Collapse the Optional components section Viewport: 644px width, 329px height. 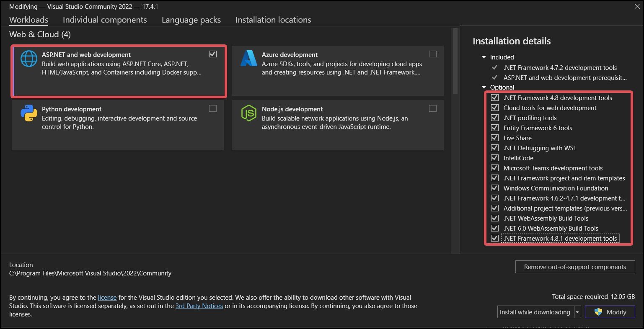point(484,87)
